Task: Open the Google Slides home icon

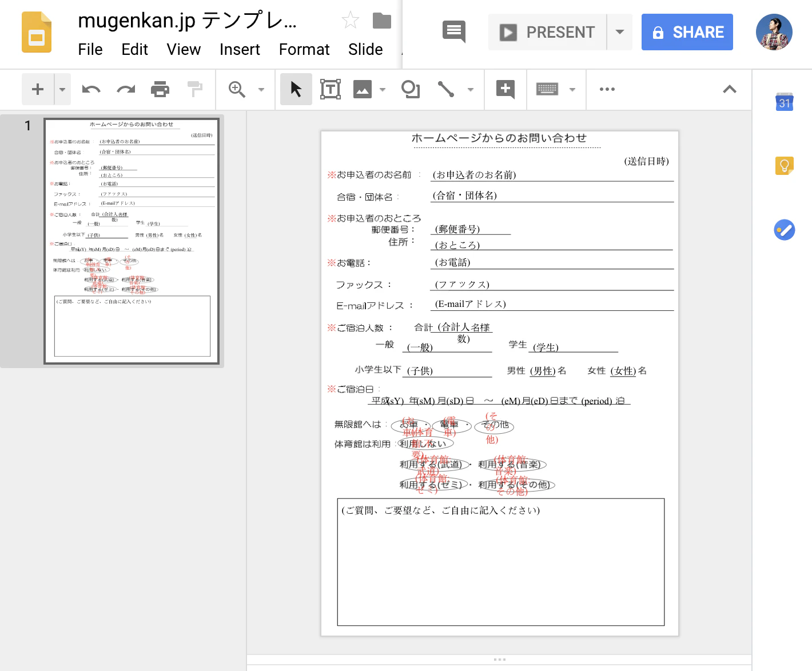Action: coord(37,32)
